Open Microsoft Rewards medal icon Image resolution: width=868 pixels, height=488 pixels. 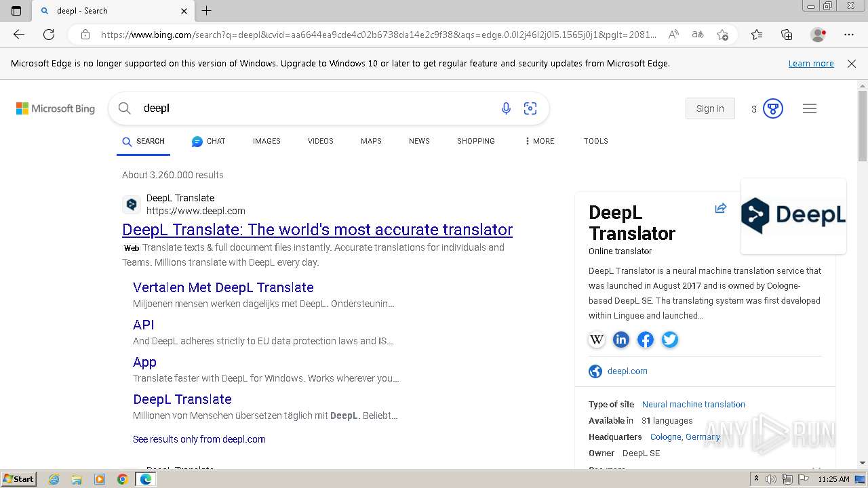773,108
